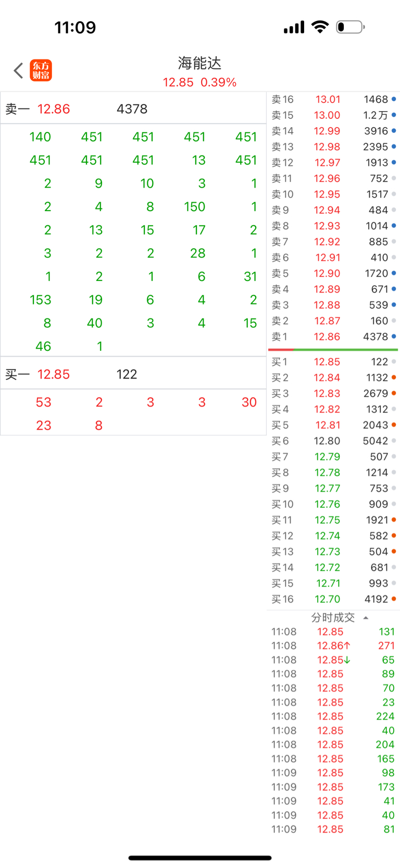Select the 买4 12.82 row
Viewport: 400px width, 868px height.
point(333,409)
